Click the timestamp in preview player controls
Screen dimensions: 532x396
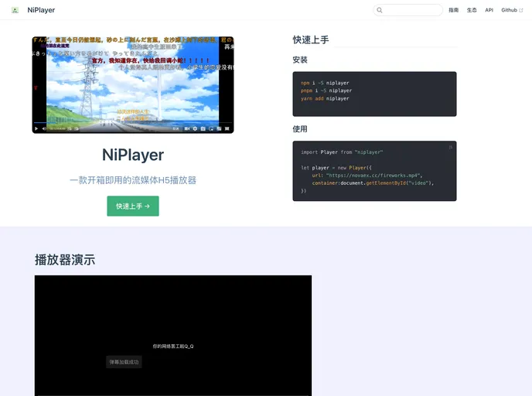click(56, 128)
